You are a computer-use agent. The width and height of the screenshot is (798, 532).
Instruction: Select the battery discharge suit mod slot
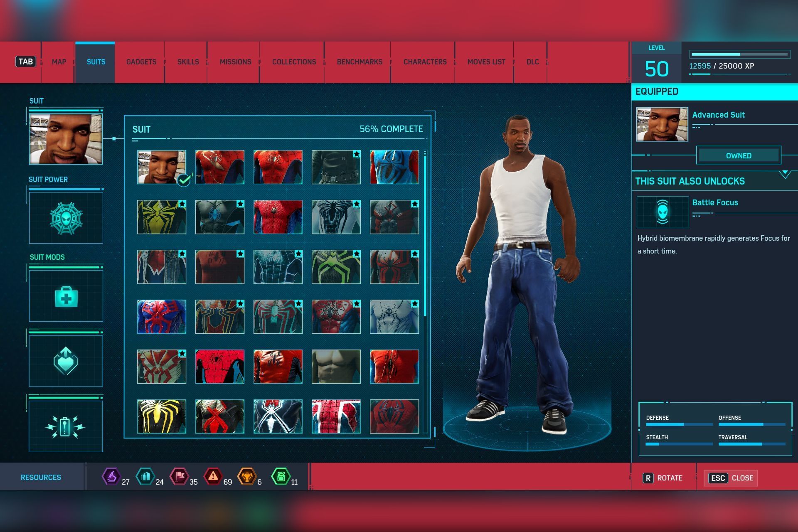(66, 426)
